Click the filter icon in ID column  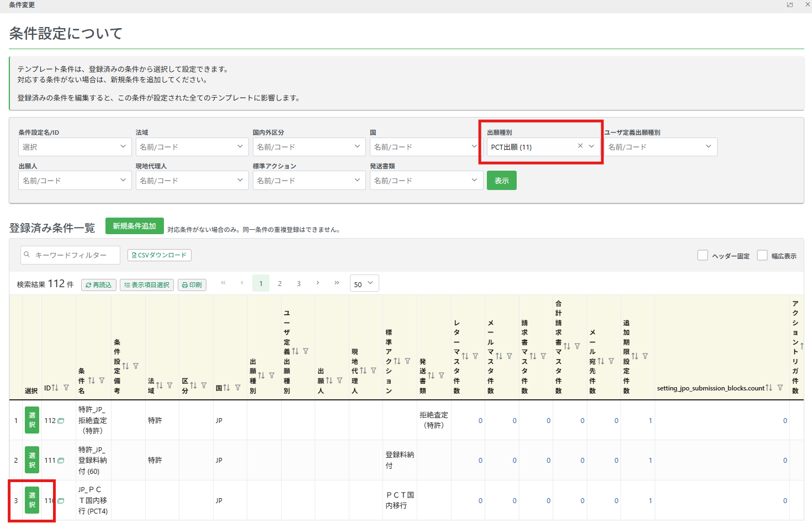(66, 388)
